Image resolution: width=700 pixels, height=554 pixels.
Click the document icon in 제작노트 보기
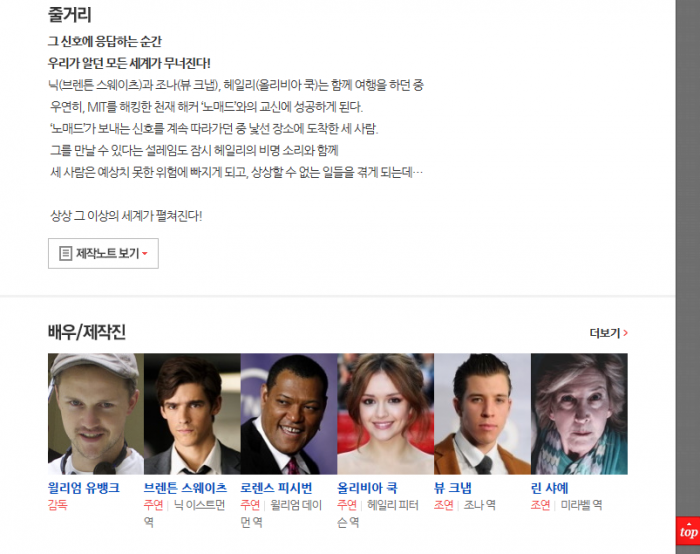[66, 254]
